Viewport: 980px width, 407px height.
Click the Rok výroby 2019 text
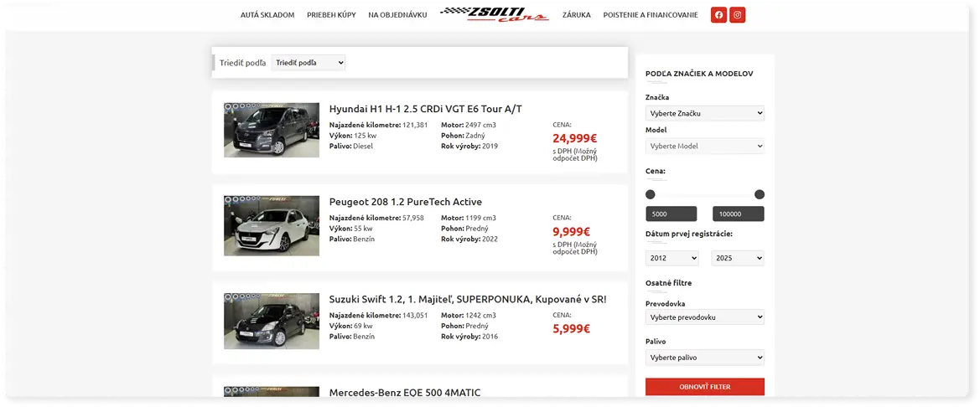point(469,146)
